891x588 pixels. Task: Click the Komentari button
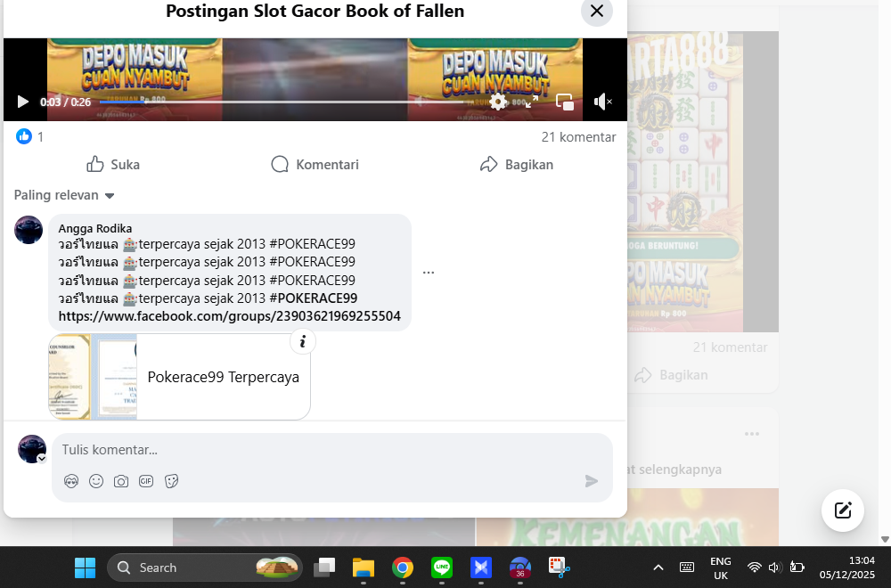coord(315,164)
